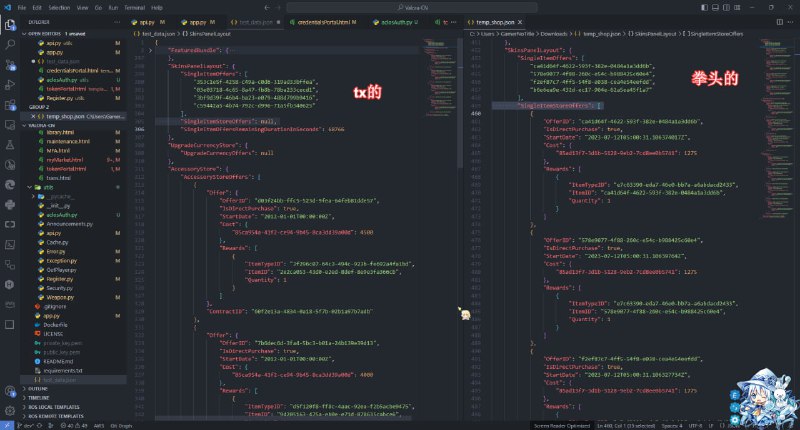
Task: Open the Python activity bar icon
Action: [x=10, y=205]
